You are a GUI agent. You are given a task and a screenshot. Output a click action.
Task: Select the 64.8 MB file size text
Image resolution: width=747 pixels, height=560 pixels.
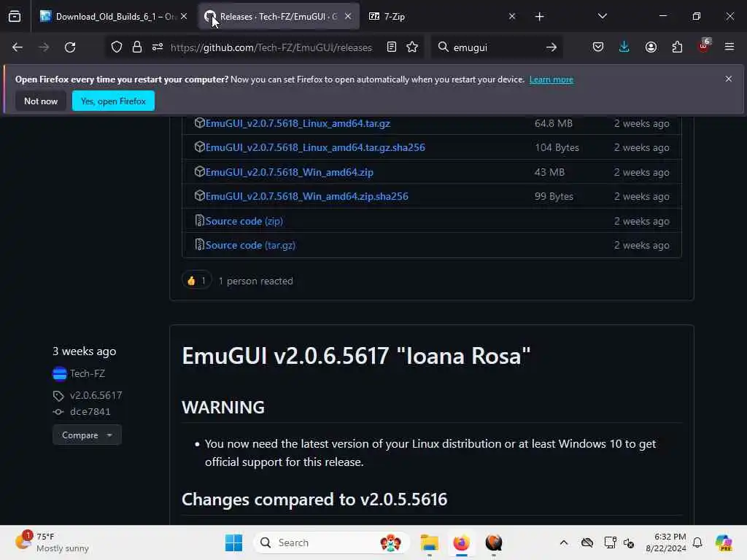pos(553,123)
